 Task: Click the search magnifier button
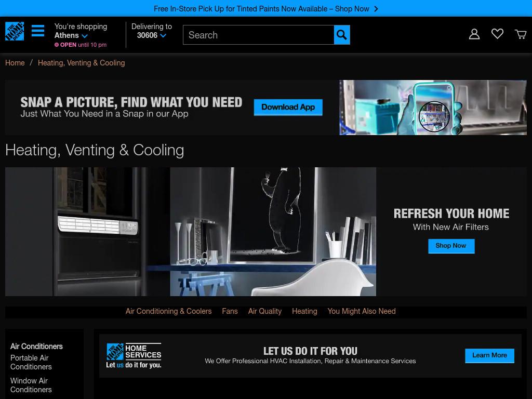coord(342,35)
